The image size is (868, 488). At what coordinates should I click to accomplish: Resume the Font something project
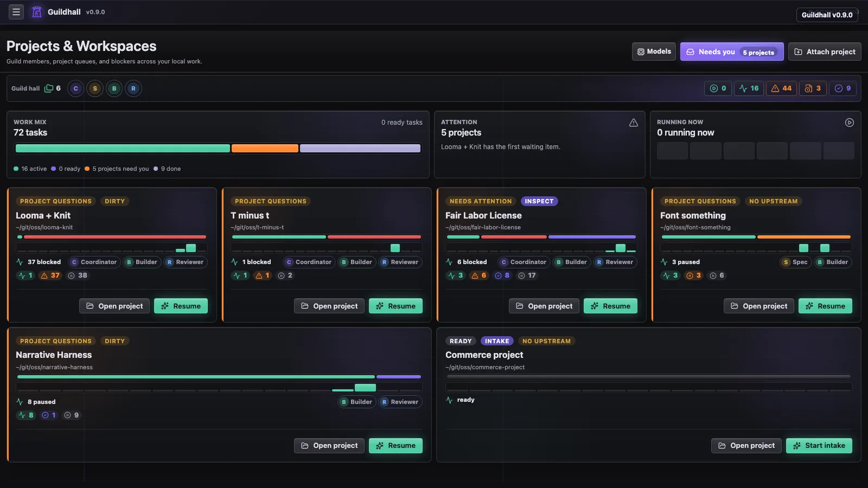pyautogui.click(x=825, y=306)
